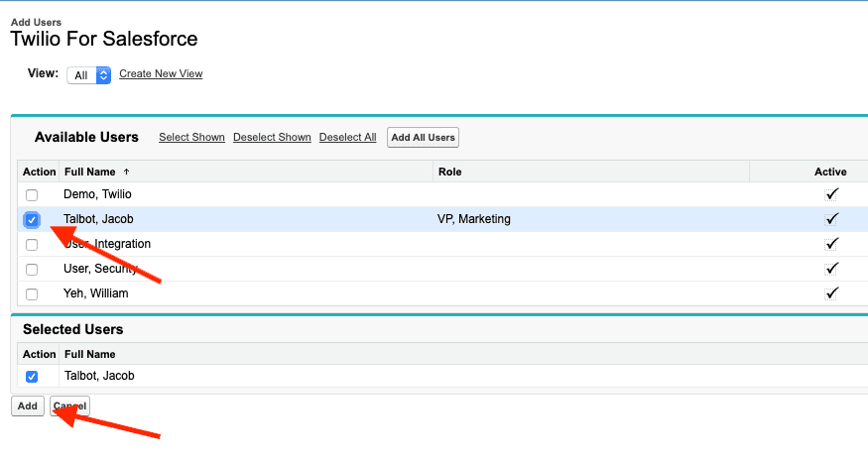The height and width of the screenshot is (462, 868).
Task: Uncheck Talbot, Jacob in Available Users
Action: tap(32, 219)
